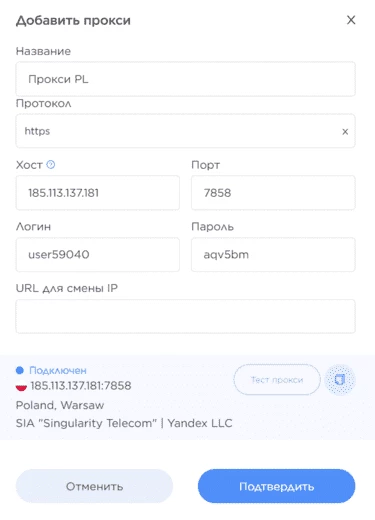The image size is (375, 520).
Task: Click the Логин field user59040
Action: coord(98,255)
